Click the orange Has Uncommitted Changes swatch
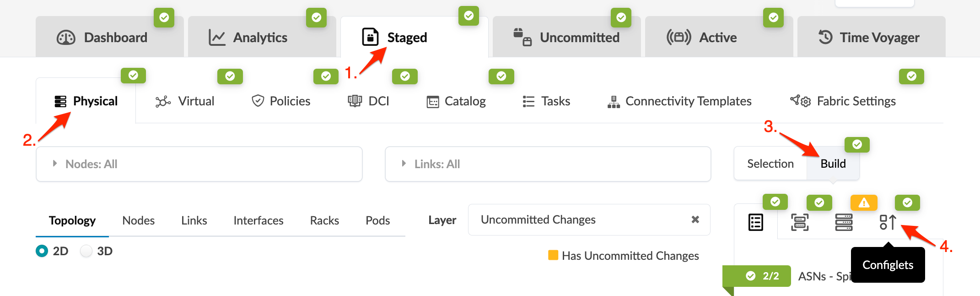Screen dimensions: 980x296 [553, 255]
